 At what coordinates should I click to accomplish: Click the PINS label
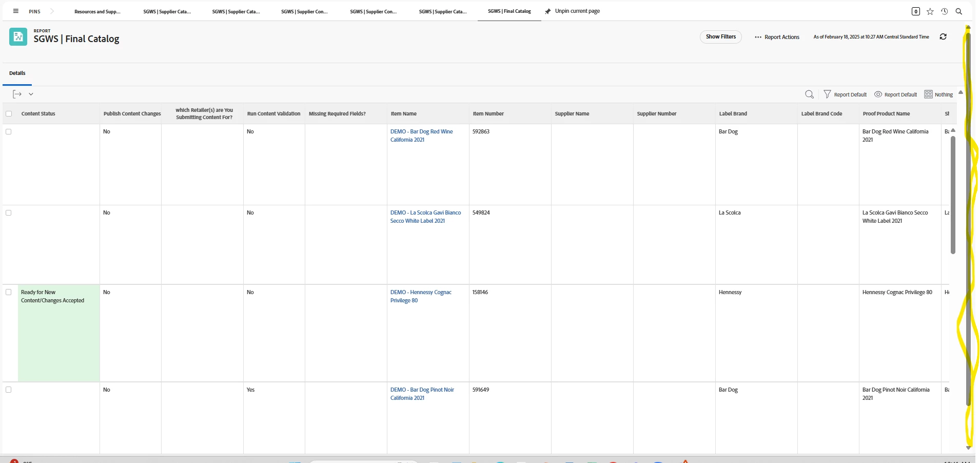pos(35,11)
